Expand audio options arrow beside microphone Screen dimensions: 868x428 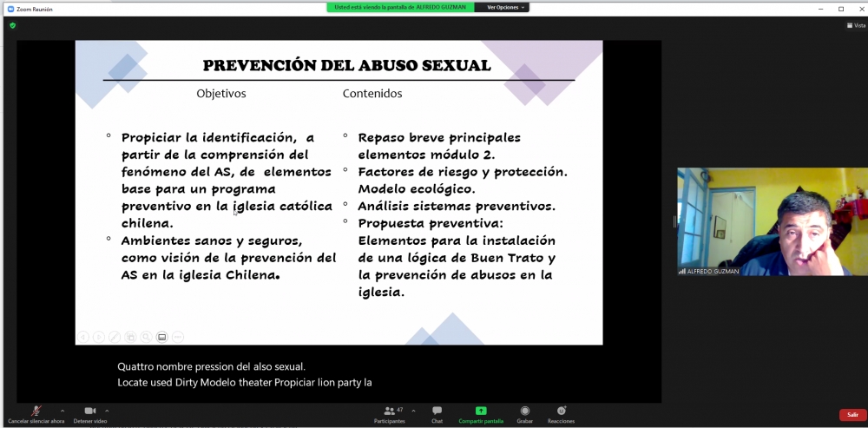(x=62, y=410)
